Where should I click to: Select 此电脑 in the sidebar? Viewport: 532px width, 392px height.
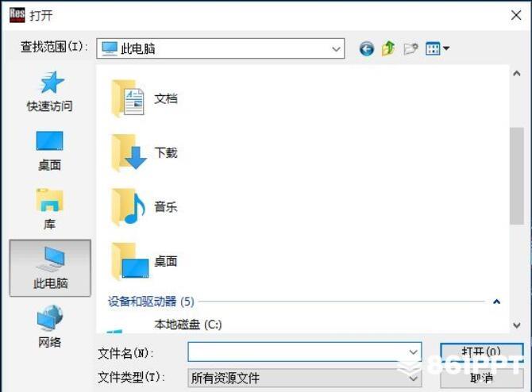pyautogui.click(x=50, y=268)
